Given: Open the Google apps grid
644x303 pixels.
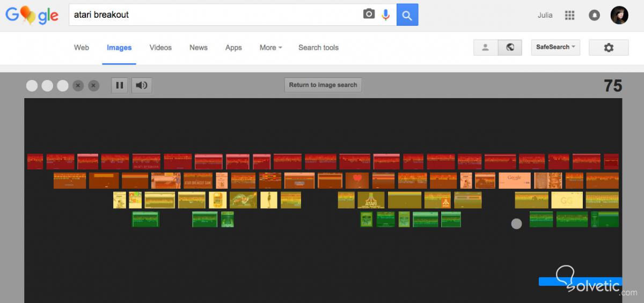Looking at the screenshot, I should click(570, 15).
